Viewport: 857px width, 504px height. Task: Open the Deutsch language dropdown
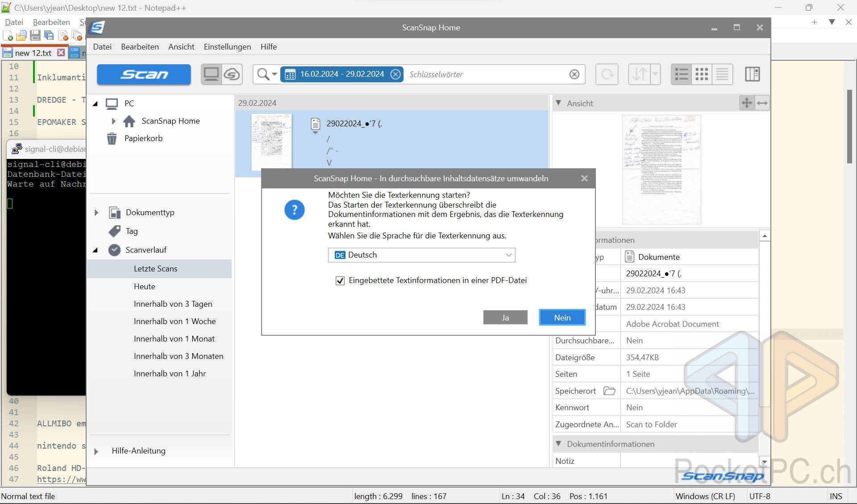coord(421,255)
